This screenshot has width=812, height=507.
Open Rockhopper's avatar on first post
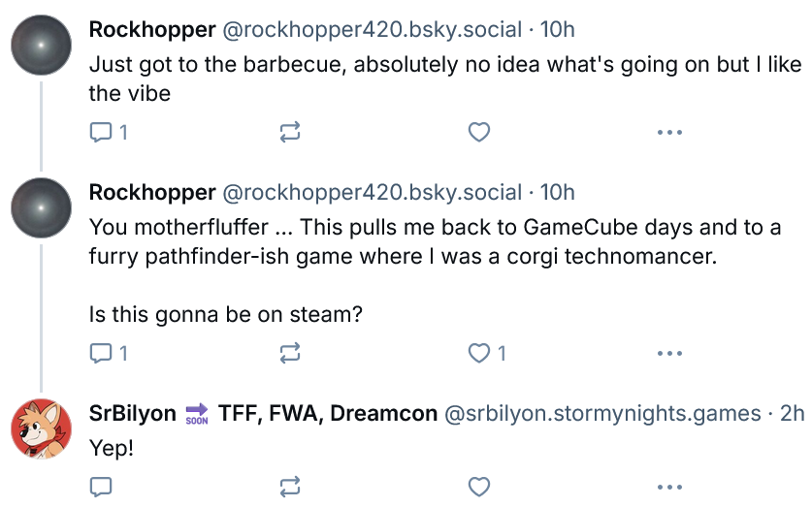pyautogui.click(x=42, y=46)
